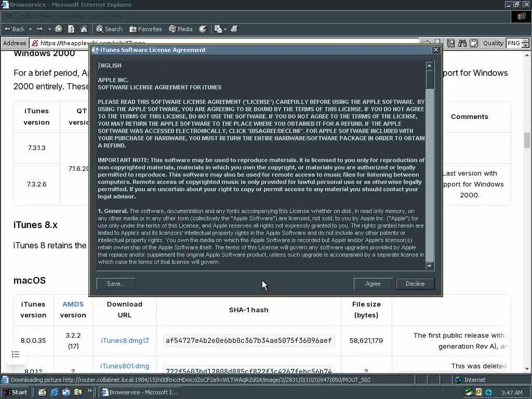
Task: Open the History icon in the toolbar
Action: [203, 29]
